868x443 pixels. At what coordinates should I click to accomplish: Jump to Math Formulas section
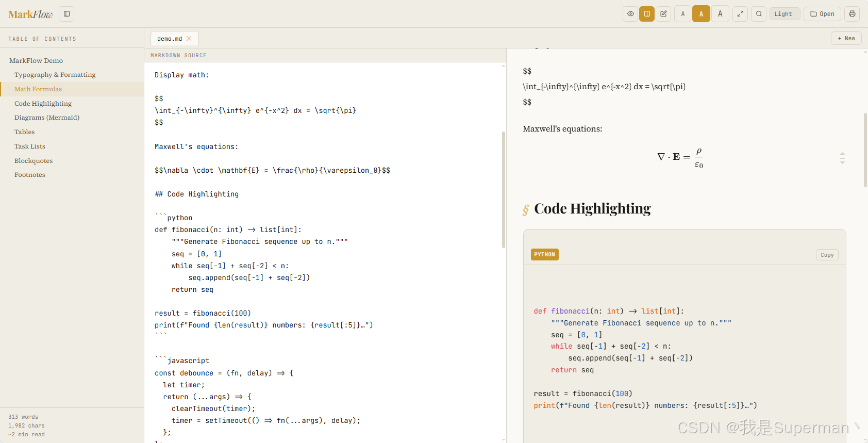click(38, 89)
